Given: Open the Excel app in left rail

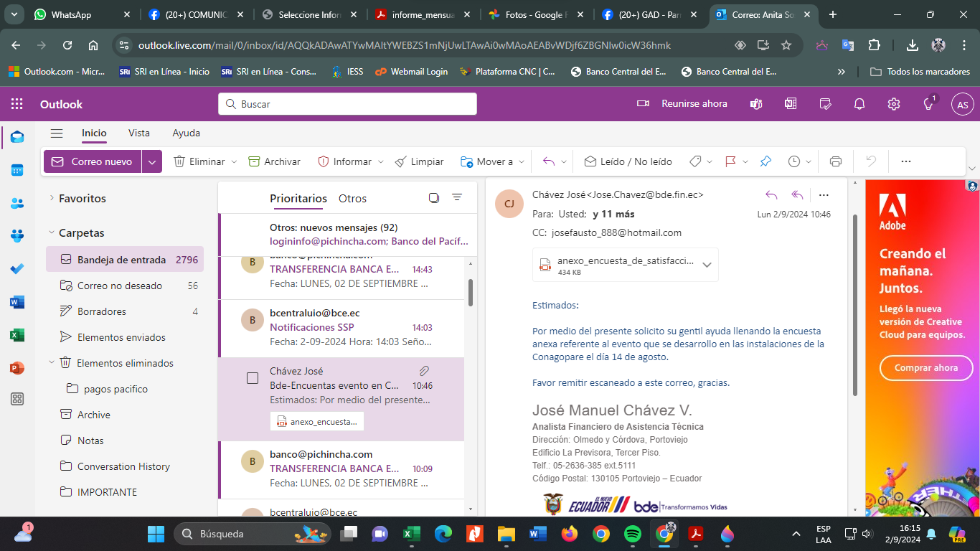Looking at the screenshot, I should [x=17, y=335].
